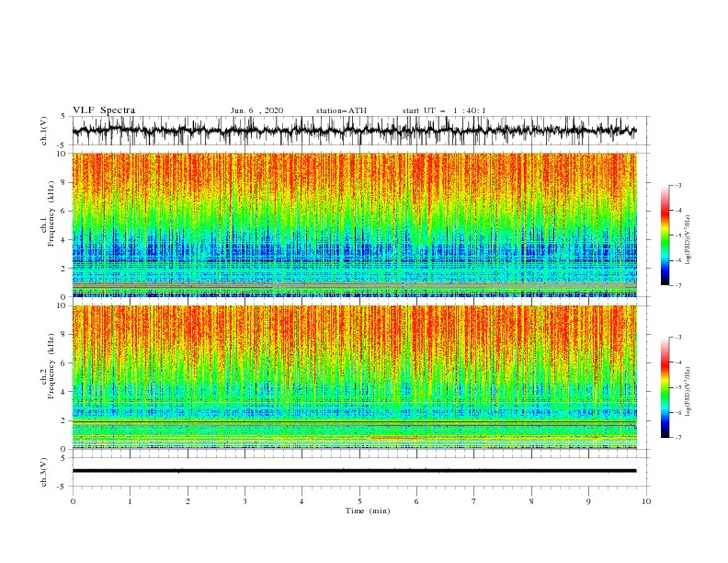The height and width of the screenshot is (563, 728).
Task: Click the "start UT = 1 :40: 1" text
Action: click(x=444, y=110)
